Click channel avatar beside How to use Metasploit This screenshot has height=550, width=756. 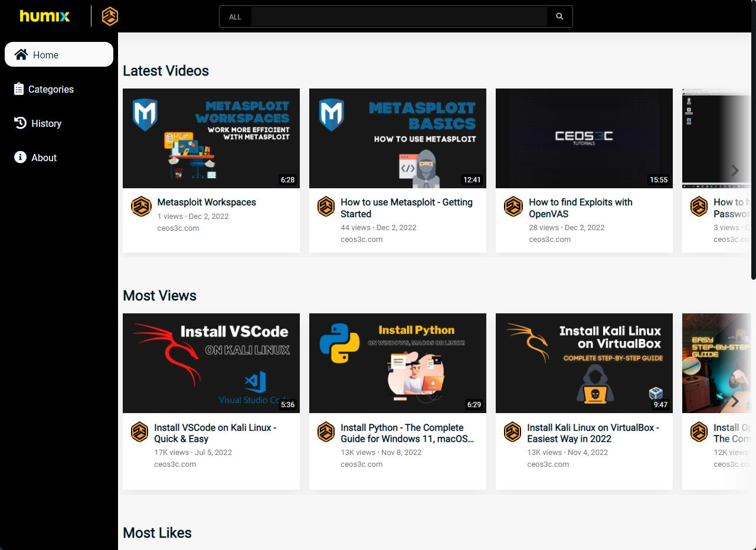pos(326,207)
